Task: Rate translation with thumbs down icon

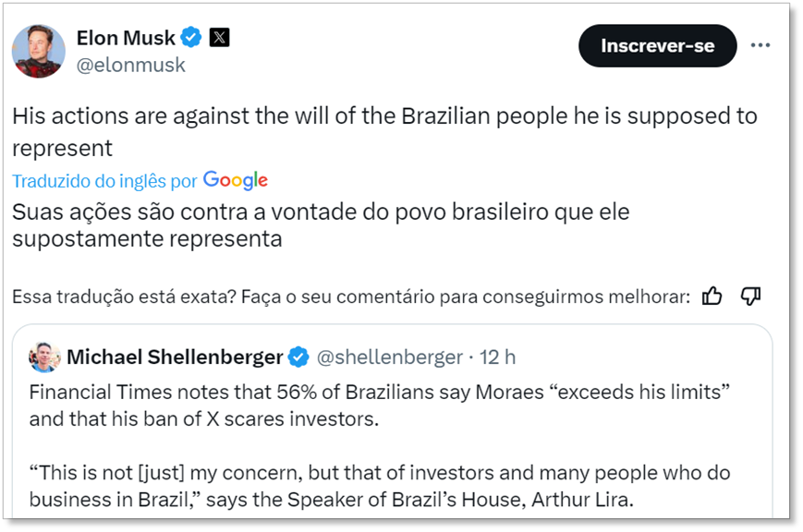Action: [x=751, y=296]
